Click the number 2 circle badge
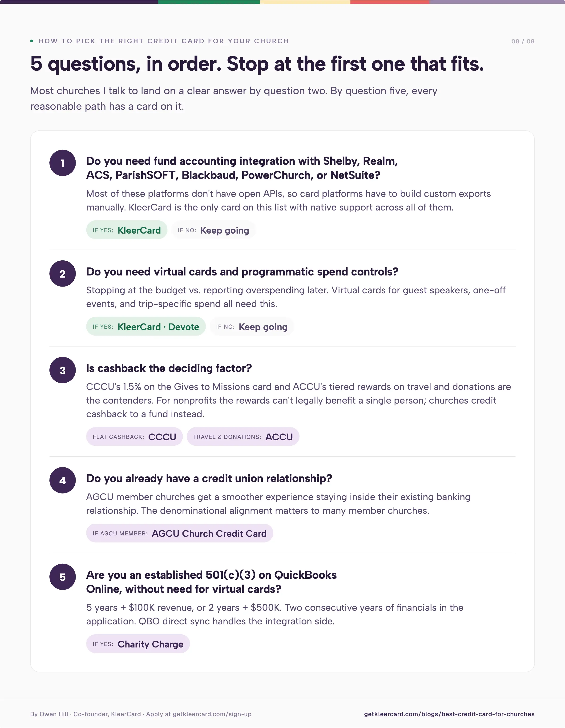Screen dimensions: 565x728 63,274
